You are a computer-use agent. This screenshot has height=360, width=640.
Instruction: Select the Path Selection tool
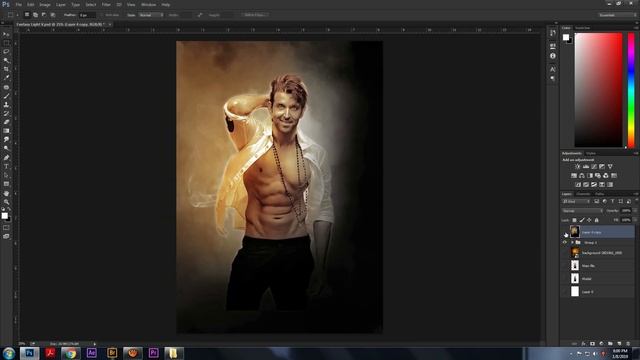[6, 175]
